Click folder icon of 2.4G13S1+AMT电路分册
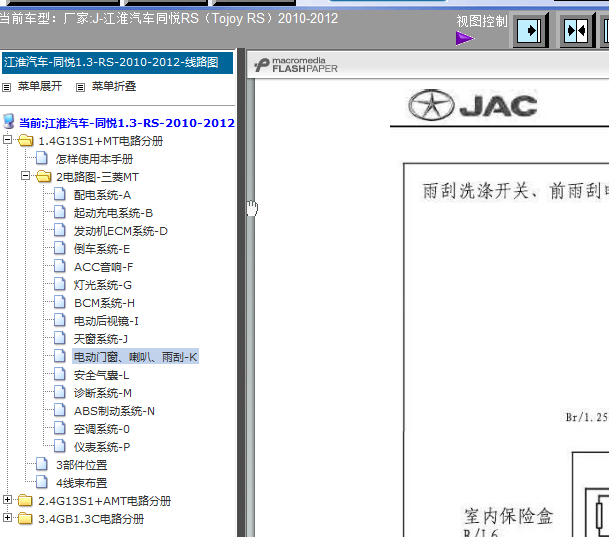 tap(26, 501)
